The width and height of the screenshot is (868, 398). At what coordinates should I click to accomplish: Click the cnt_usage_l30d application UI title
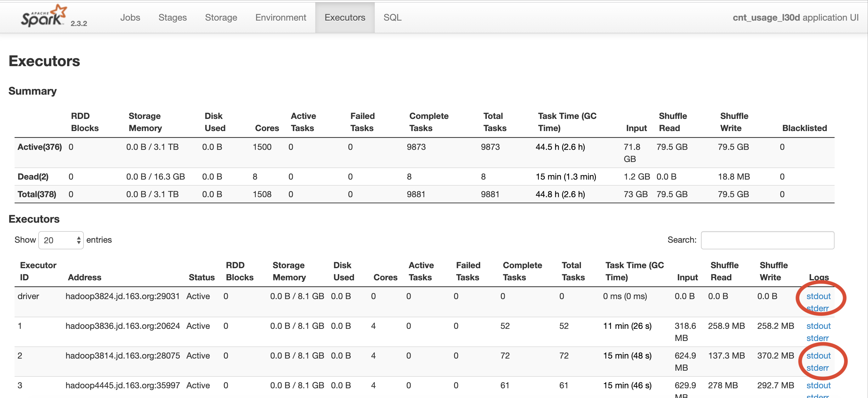point(795,18)
